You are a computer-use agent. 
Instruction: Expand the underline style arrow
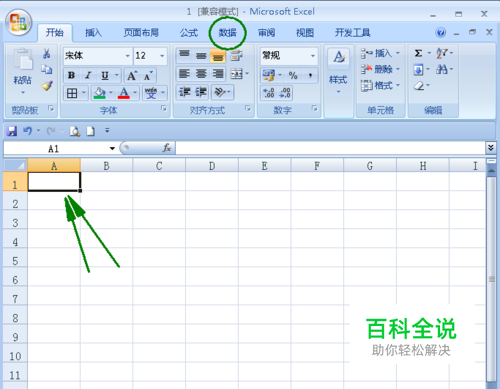[x=117, y=75]
